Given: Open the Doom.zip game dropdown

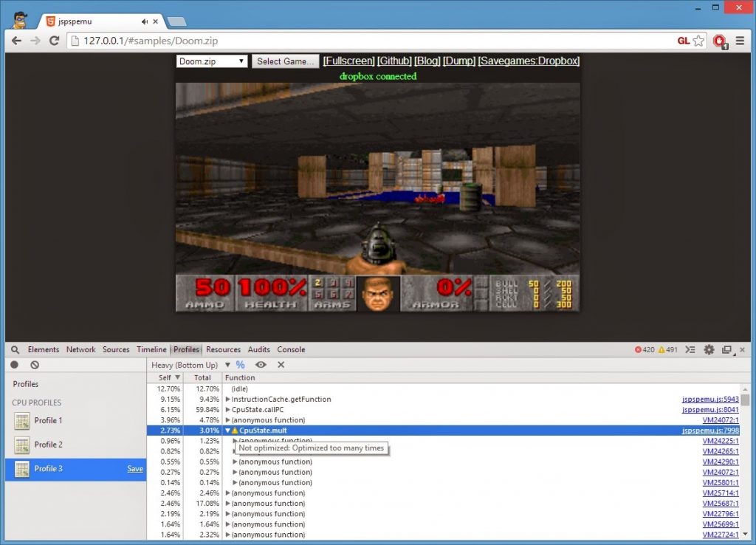Looking at the screenshot, I should (212, 61).
